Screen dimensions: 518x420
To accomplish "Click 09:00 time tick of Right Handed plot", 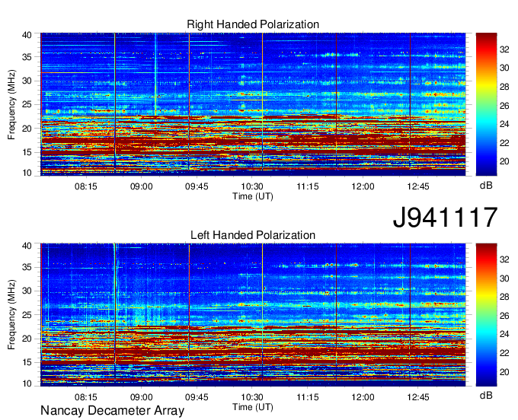I will click(x=142, y=186).
